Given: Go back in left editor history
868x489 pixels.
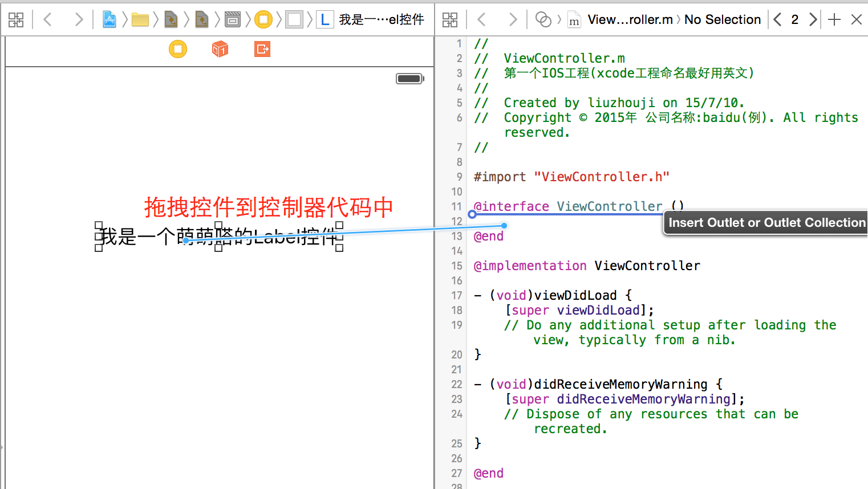Looking at the screenshot, I should coord(48,20).
